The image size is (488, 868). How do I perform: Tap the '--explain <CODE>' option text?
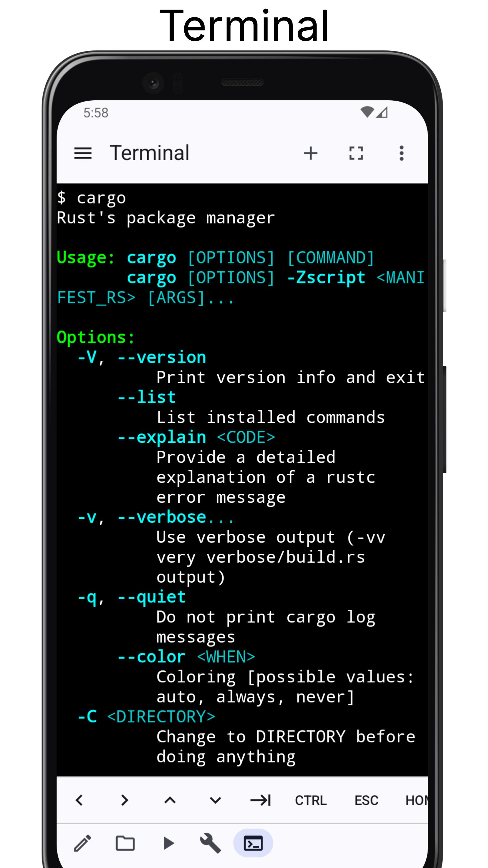tap(196, 437)
